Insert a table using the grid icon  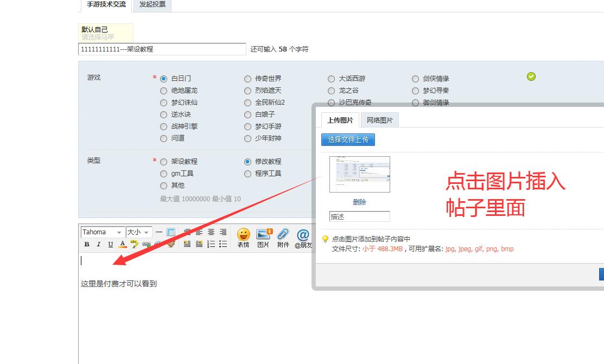(x=171, y=232)
